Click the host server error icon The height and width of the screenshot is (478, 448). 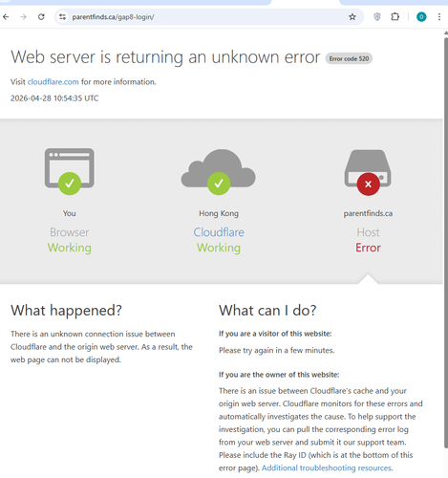coord(368,172)
